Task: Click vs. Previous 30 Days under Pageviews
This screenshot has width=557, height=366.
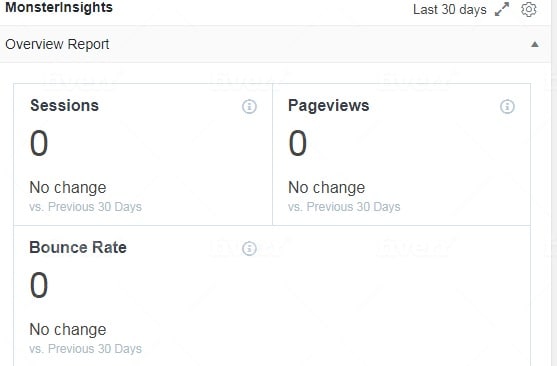Action: click(x=344, y=207)
